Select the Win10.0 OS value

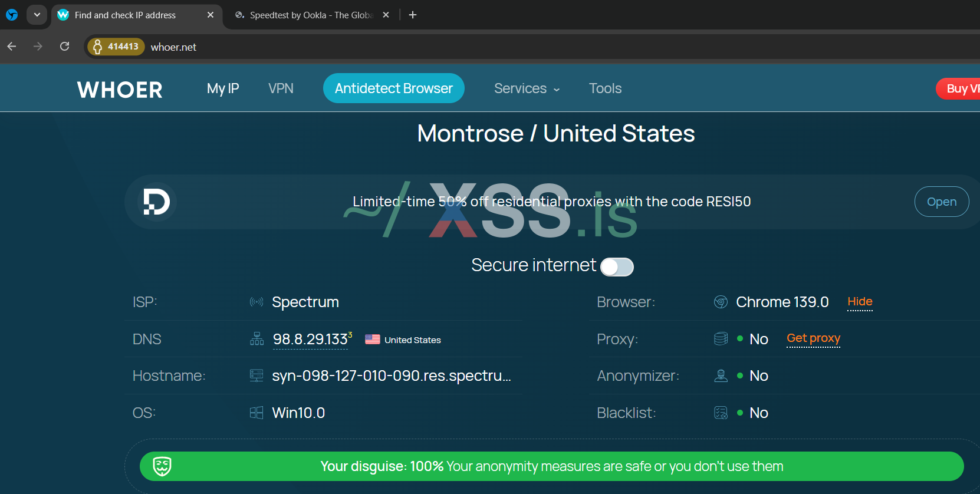[298, 413]
